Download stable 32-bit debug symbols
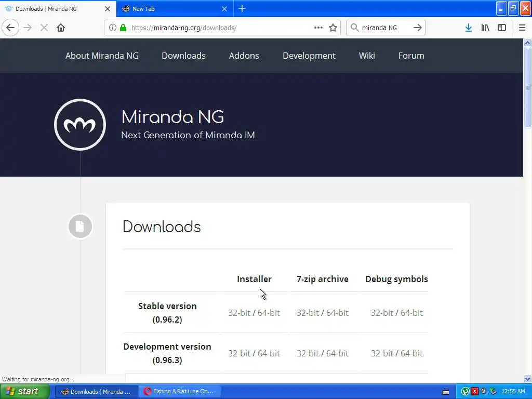 pyautogui.click(x=382, y=312)
